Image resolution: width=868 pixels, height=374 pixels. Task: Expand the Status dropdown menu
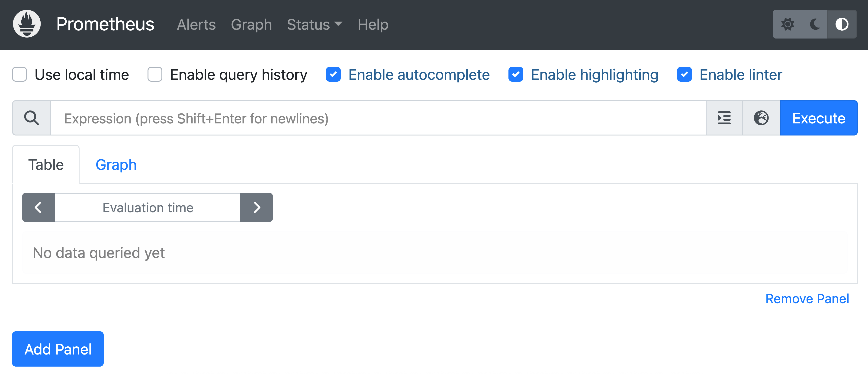pyautogui.click(x=314, y=25)
